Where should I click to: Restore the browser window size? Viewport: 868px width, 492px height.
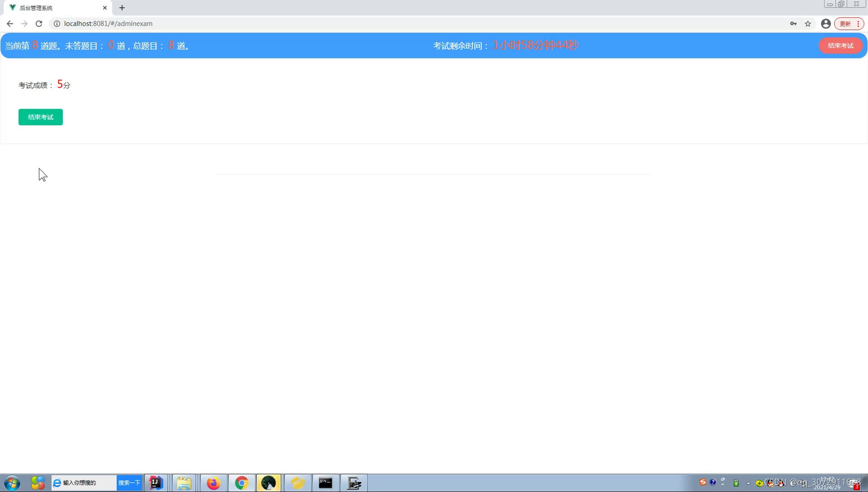coord(841,4)
